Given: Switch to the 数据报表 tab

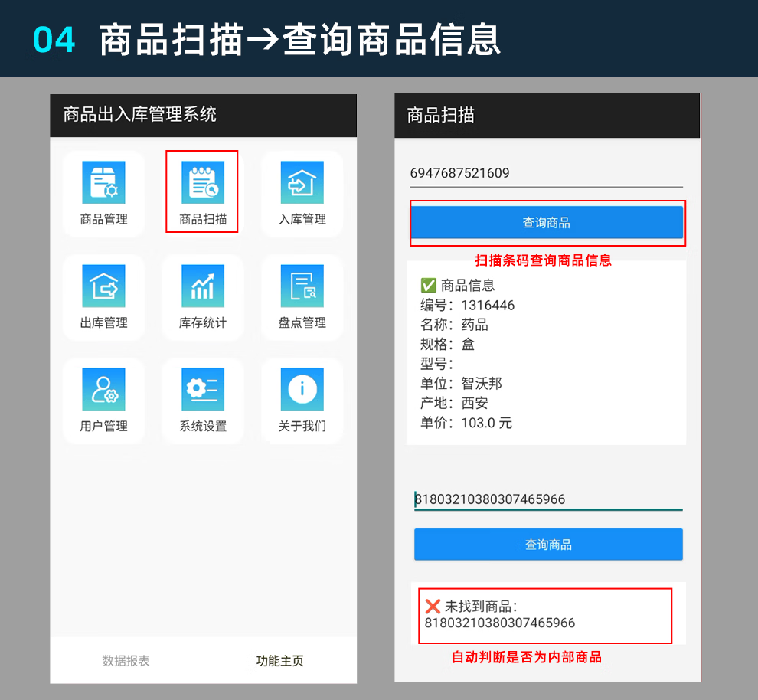Looking at the screenshot, I should tap(126, 660).
